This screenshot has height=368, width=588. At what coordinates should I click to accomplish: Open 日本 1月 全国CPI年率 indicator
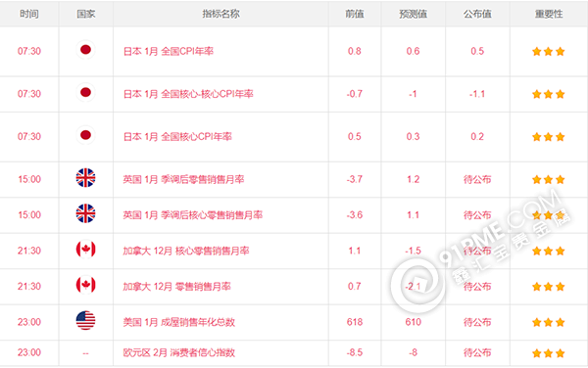tap(169, 51)
